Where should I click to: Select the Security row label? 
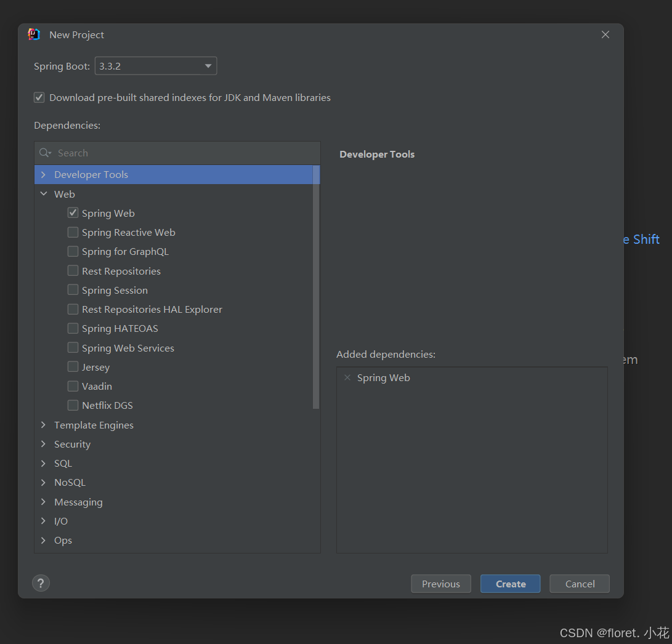tap(72, 445)
